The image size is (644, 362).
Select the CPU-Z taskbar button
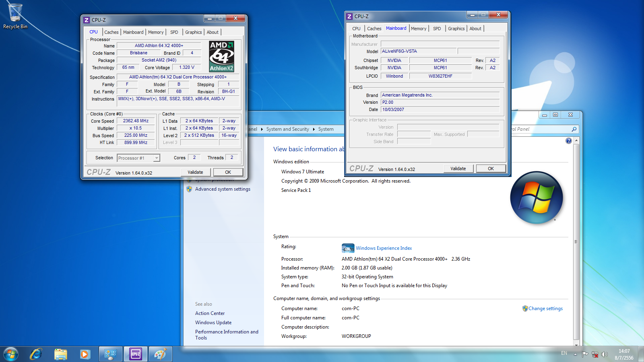point(136,354)
